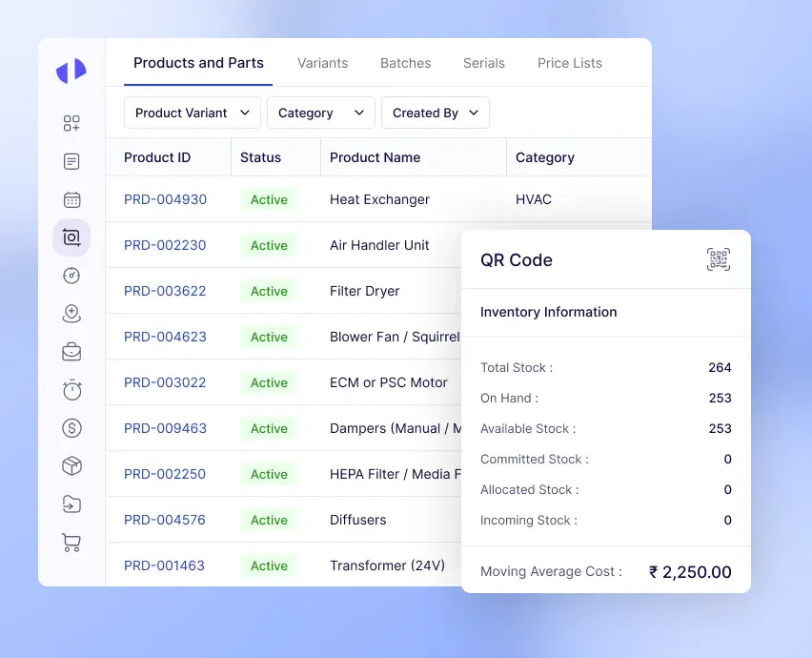
Task: Click the Transformer (24V) product name
Action: (x=387, y=565)
